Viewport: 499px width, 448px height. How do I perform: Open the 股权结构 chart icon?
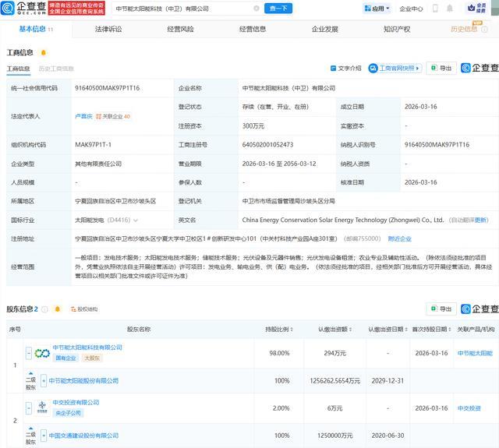(83, 309)
